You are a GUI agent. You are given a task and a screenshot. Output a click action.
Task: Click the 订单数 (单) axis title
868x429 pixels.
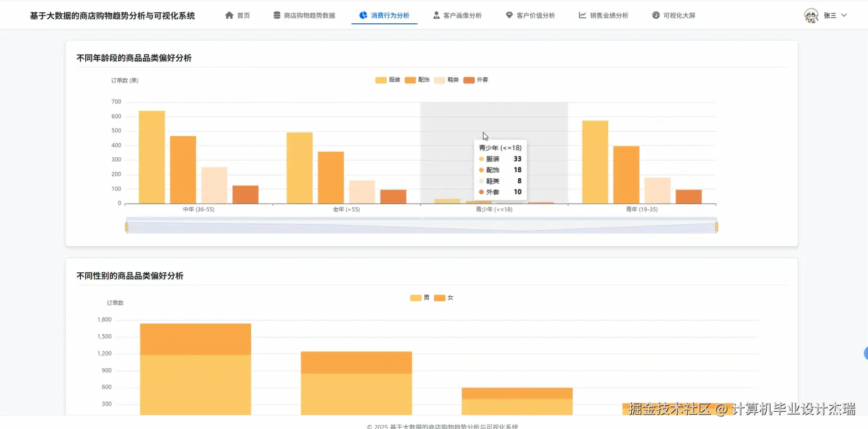124,81
